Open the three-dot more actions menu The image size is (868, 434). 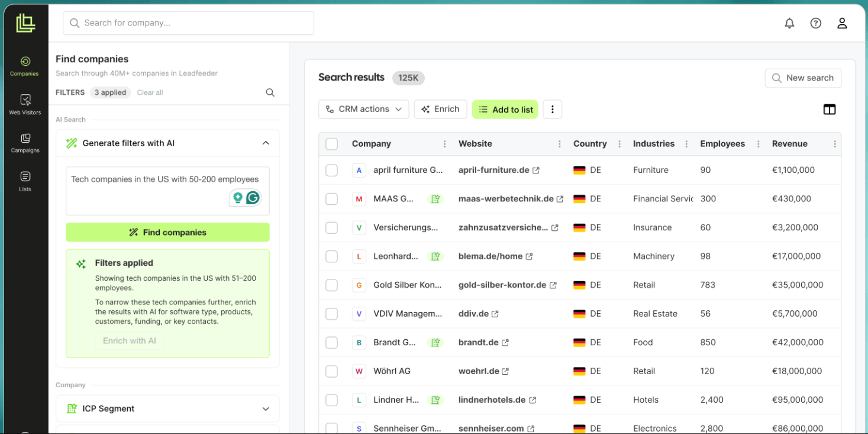[x=552, y=110]
